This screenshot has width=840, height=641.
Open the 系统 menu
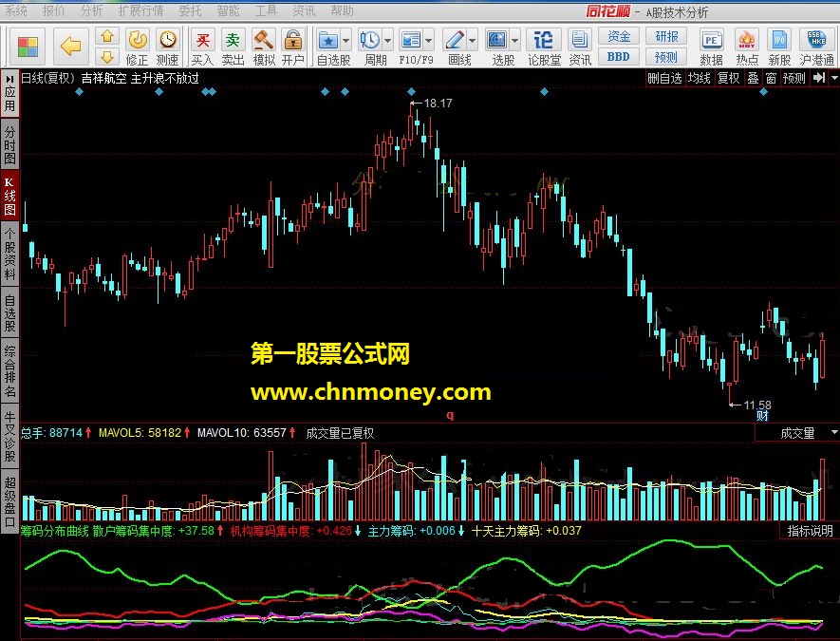tap(15, 10)
